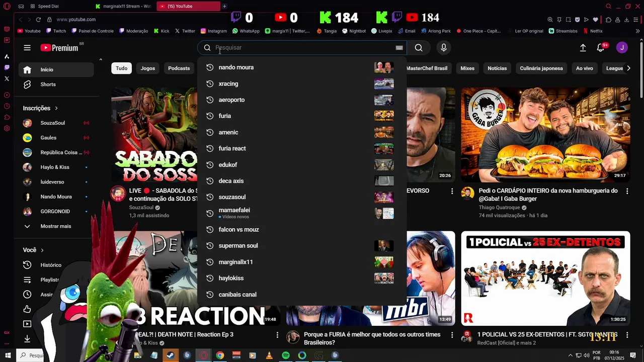The image size is (644, 362).
Task: Go to Início in the sidebar
Action: click(x=56, y=70)
